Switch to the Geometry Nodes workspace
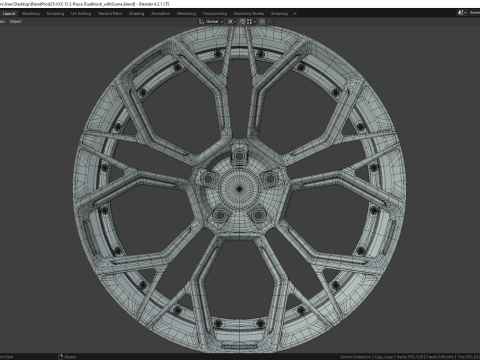This screenshot has height=360, width=480. tap(249, 14)
